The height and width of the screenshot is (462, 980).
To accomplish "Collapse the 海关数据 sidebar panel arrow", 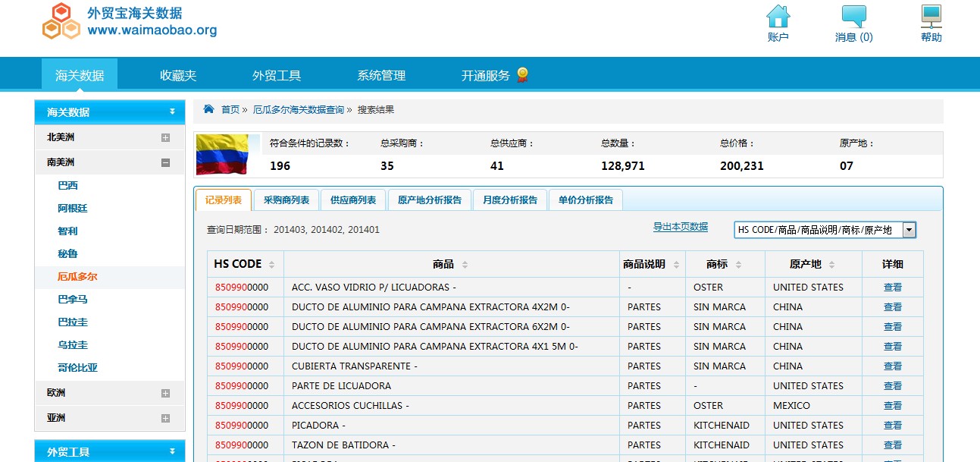I will (x=172, y=112).
